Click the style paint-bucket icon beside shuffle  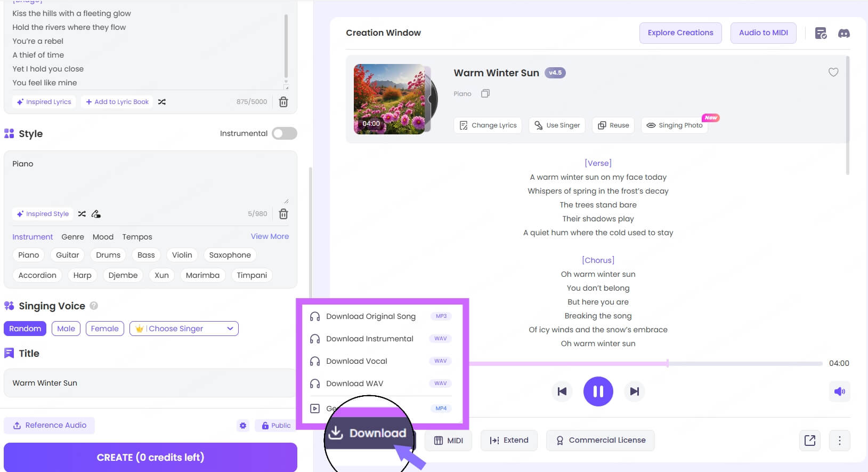coord(96,214)
